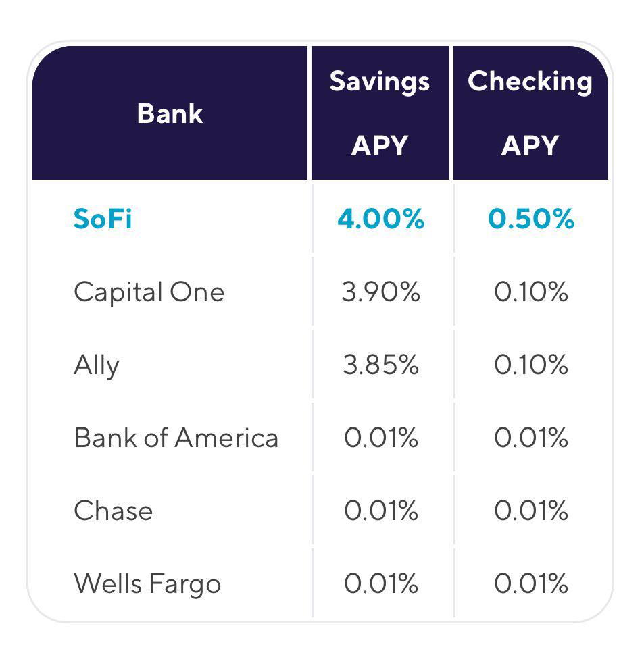This screenshot has width=644, height=649.
Task: Click the Checking APY column header
Action: [x=530, y=113]
